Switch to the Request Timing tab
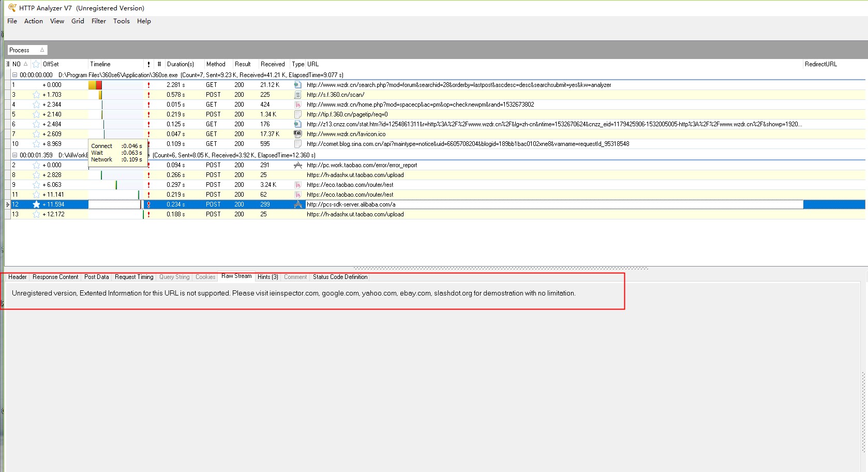Viewport: 868px width, 472px height. tap(134, 277)
